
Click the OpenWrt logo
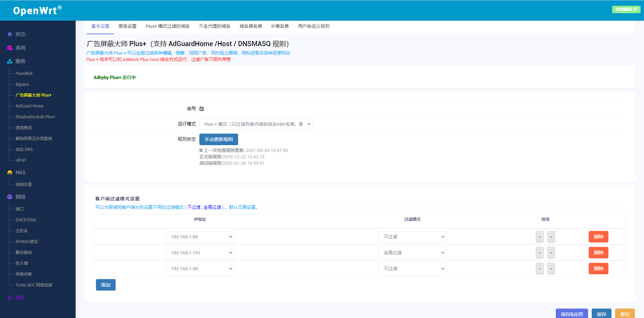tap(37, 11)
